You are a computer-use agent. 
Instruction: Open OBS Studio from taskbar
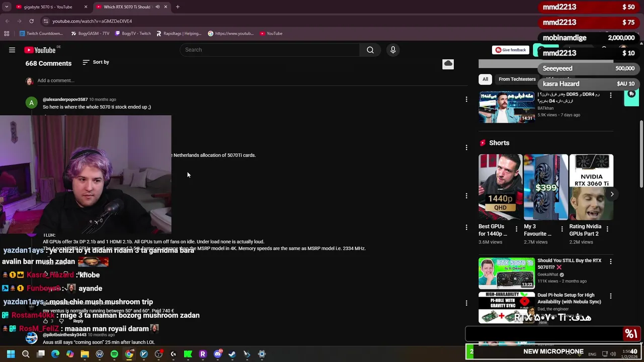tap(158, 354)
